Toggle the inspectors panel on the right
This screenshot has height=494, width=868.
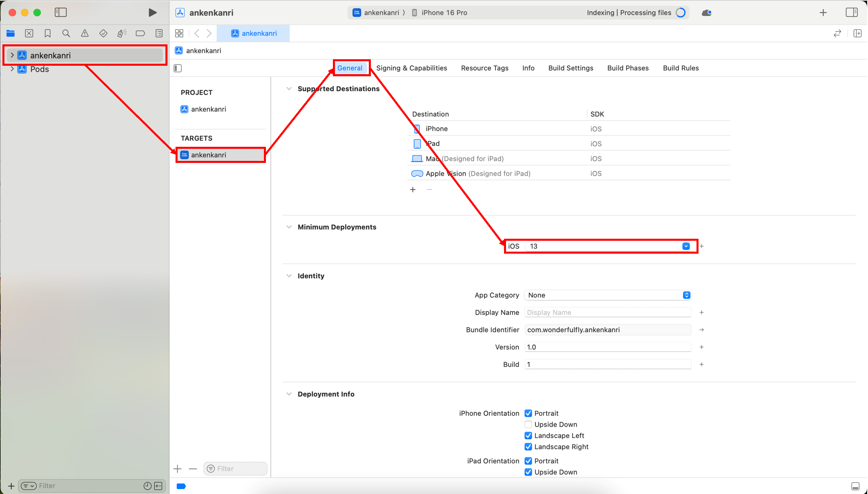[851, 13]
